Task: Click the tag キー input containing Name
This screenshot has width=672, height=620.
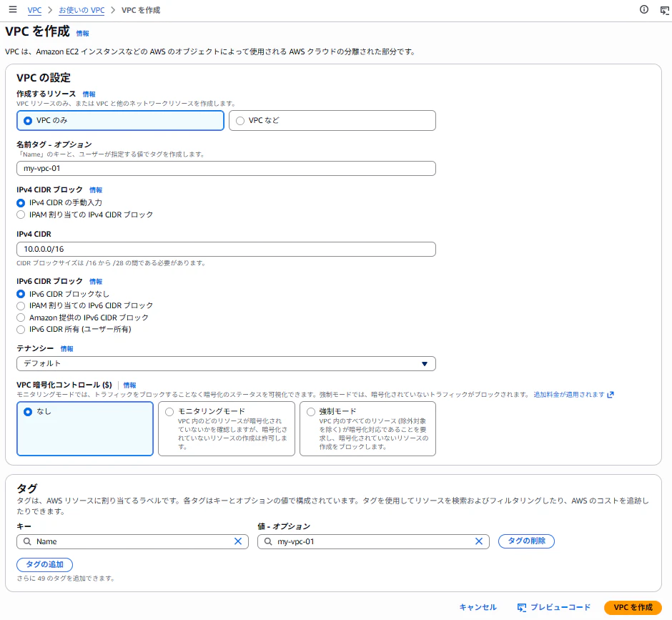Action: 132,541
